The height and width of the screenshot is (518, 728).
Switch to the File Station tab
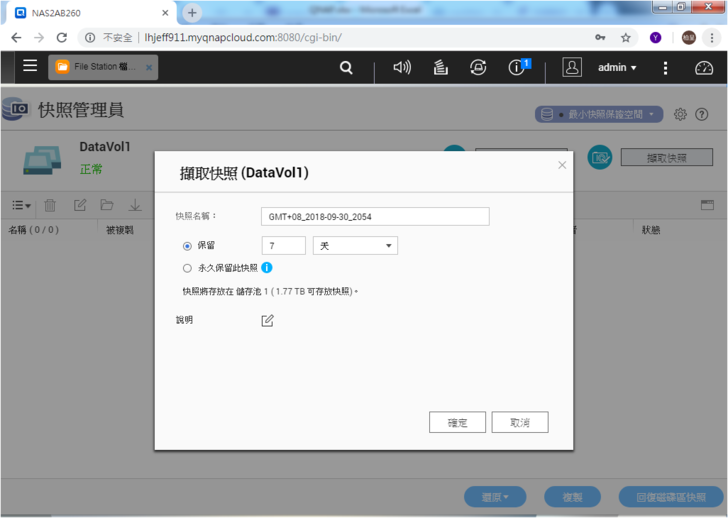coord(100,67)
